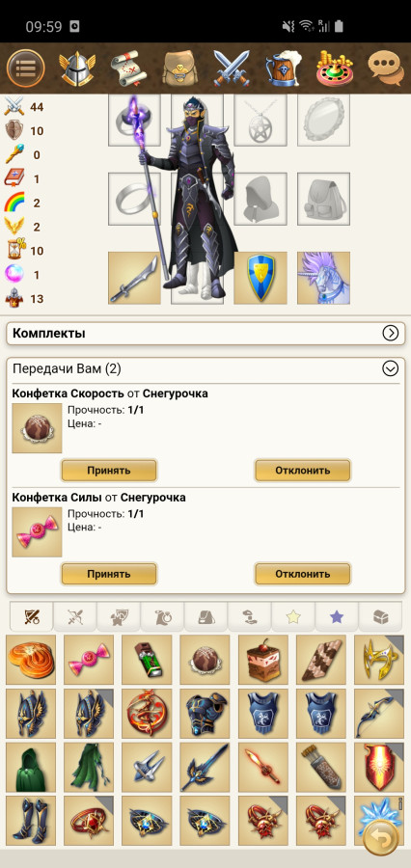
Task: Open the chat speech bubbles icon
Action: click(385, 68)
